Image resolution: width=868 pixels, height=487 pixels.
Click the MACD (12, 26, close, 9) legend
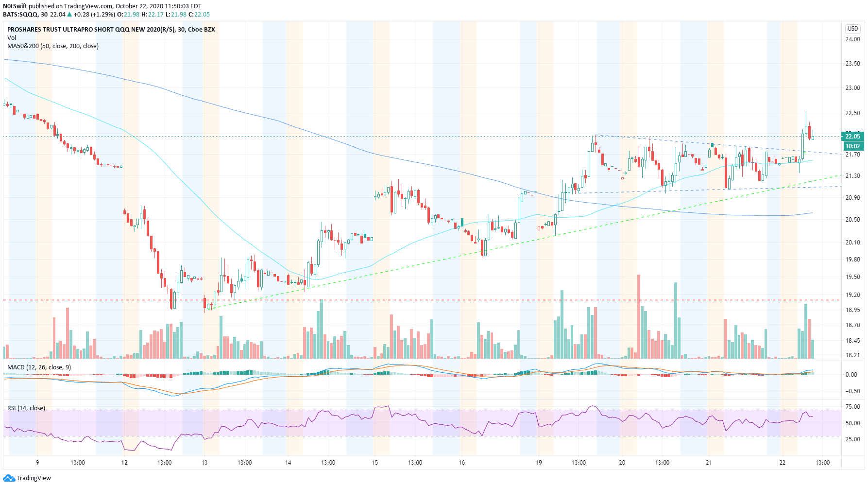click(x=39, y=367)
